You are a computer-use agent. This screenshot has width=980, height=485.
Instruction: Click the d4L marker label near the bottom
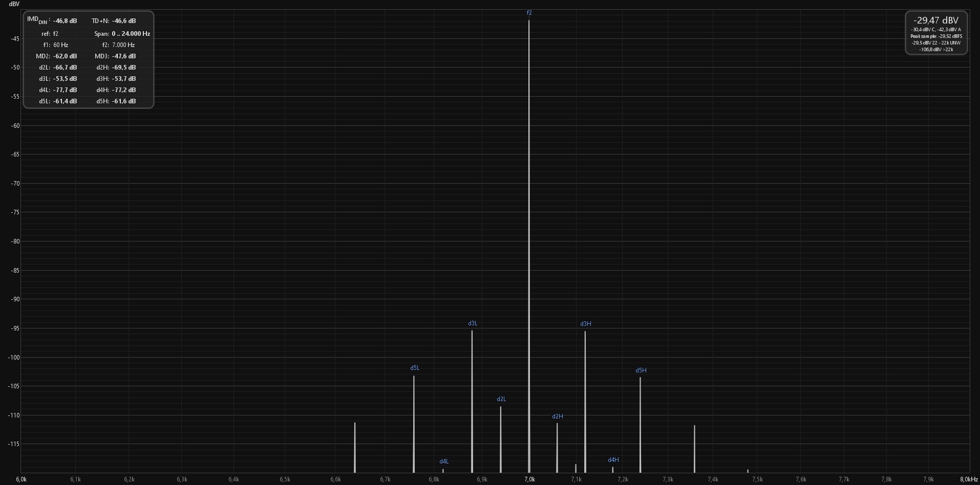click(x=444, y=461)
